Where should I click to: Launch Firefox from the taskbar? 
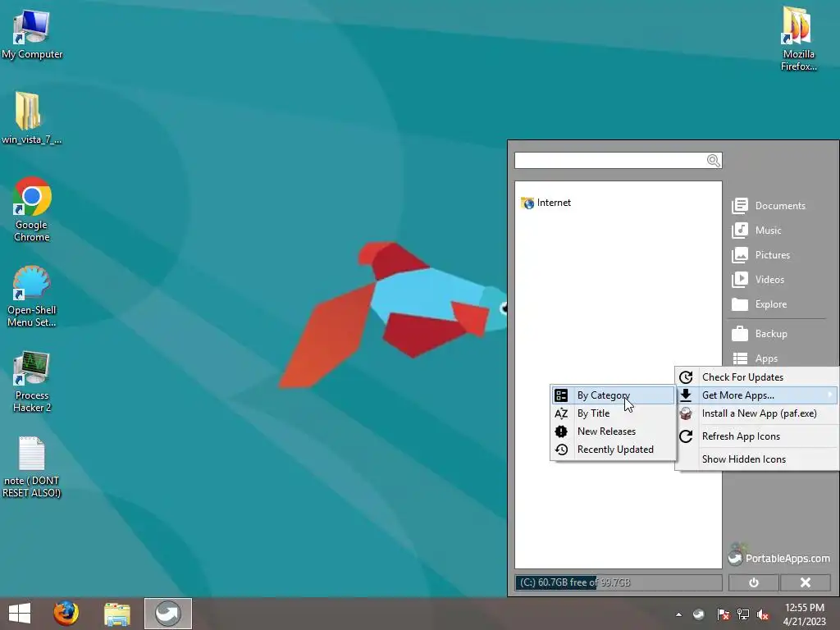(x=66, y=614)
